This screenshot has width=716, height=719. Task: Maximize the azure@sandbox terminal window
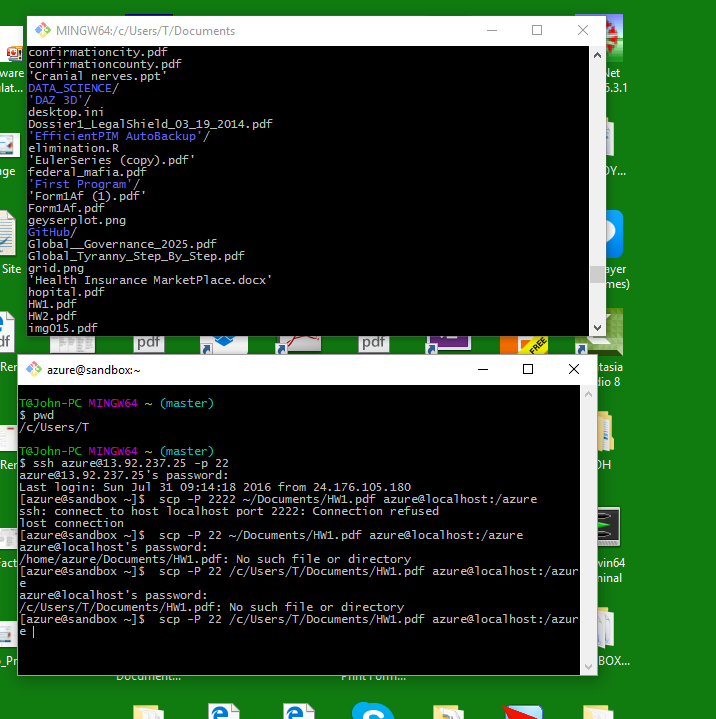(x=528, y=370)
